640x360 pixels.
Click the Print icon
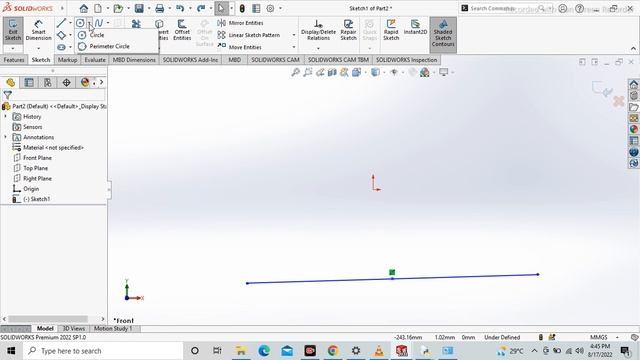[x=160, y=8]
